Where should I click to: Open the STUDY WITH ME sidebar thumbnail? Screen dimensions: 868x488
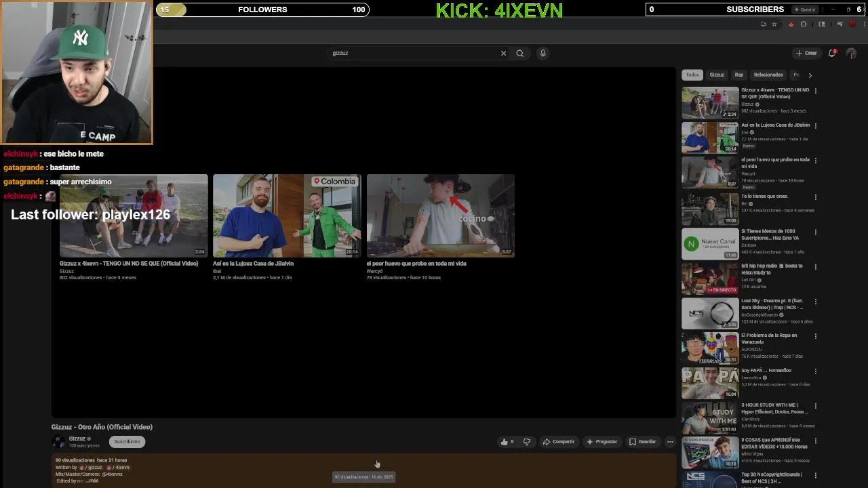(710, 418)
